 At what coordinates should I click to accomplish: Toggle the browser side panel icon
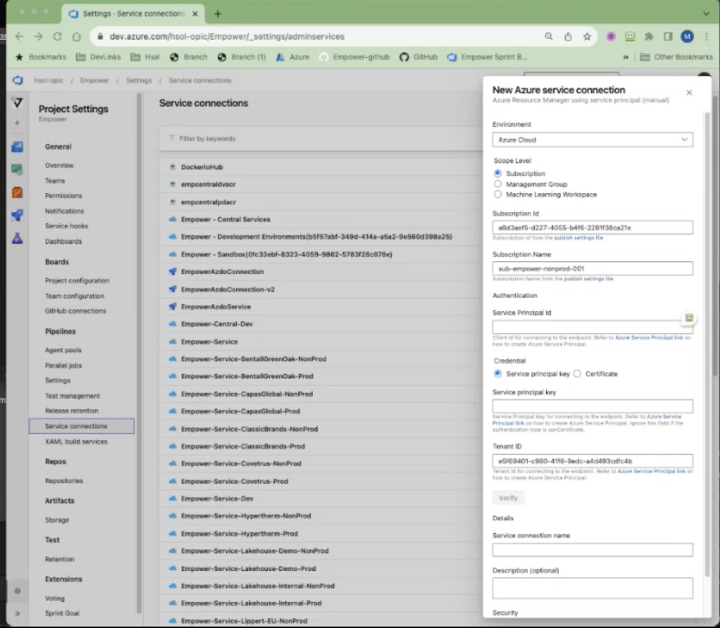[x=668, y=36]
